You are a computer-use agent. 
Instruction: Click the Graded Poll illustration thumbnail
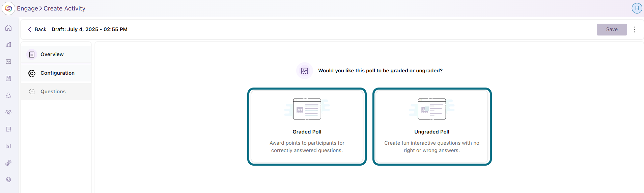(307, 109)
